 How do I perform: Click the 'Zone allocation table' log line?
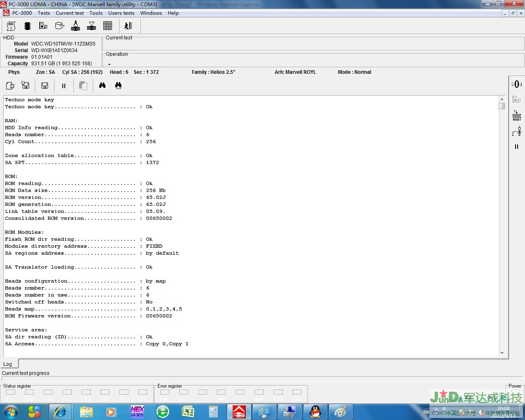[x=79, y=155]
